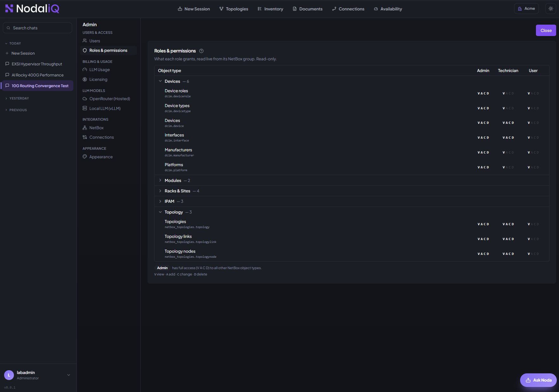
Task: Click the chat icon for EXSI Hypervisor Throughput
Action: (x=7, y=64)
